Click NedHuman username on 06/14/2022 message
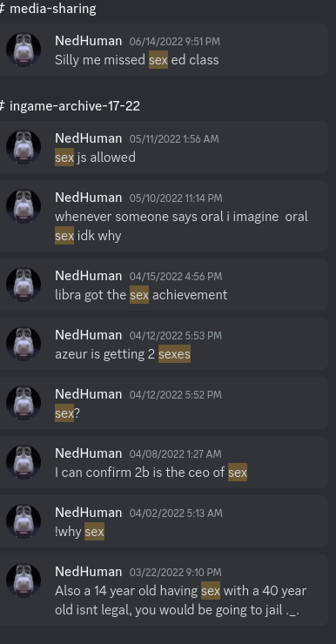Screen dimensions: 336x644 (x=88, y=41)
